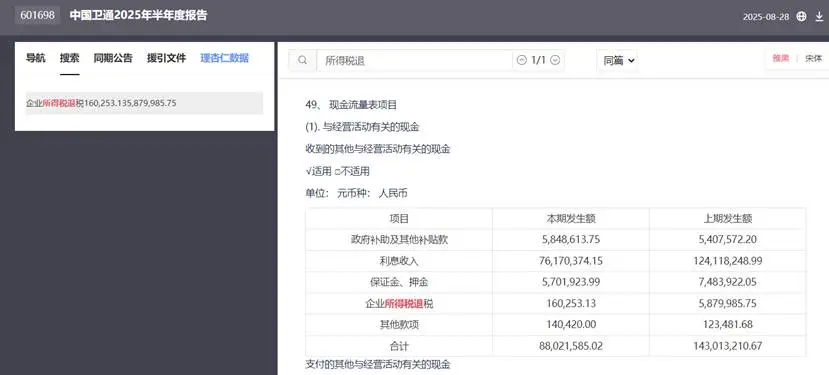This screenshot has width=829, height=375.
Task: Click the globe language icon
Action: point(802,16)
